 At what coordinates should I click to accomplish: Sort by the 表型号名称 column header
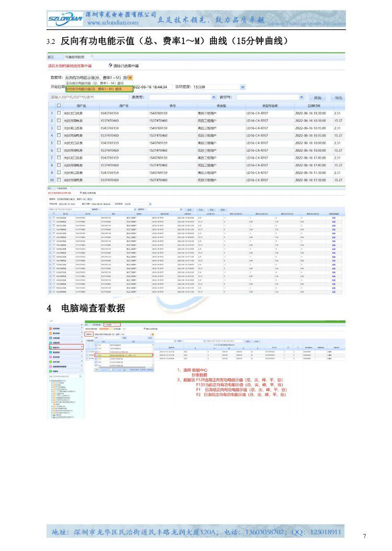[x=270, y=106]
